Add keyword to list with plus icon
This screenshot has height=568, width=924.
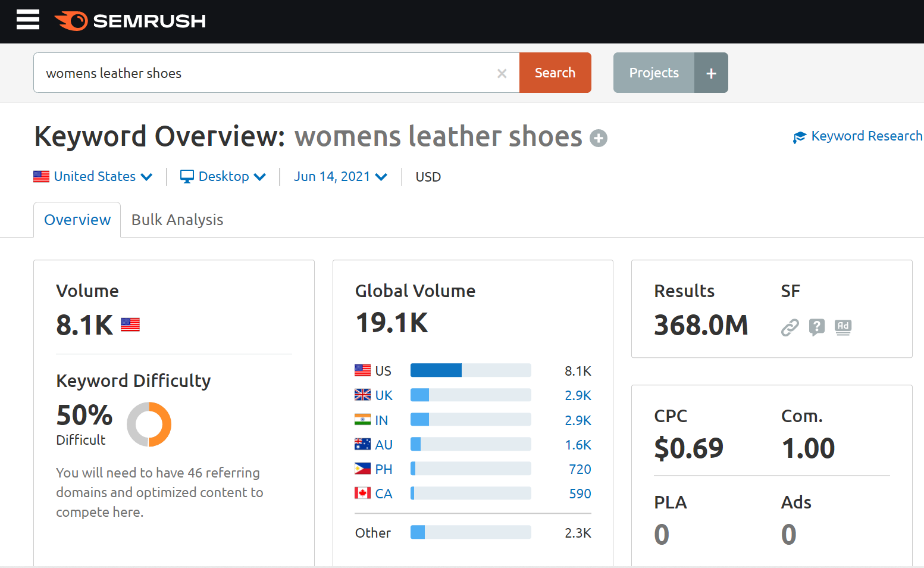[599, 138]
